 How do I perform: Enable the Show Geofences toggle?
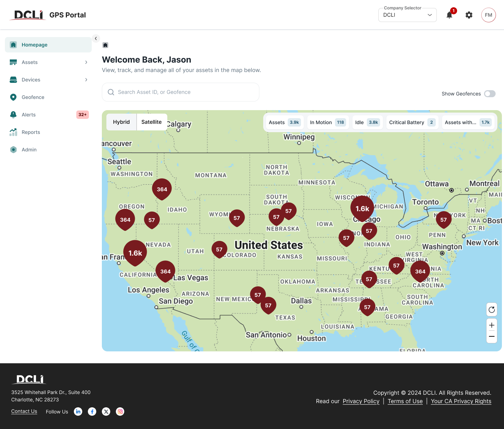[x=490, y=94]
